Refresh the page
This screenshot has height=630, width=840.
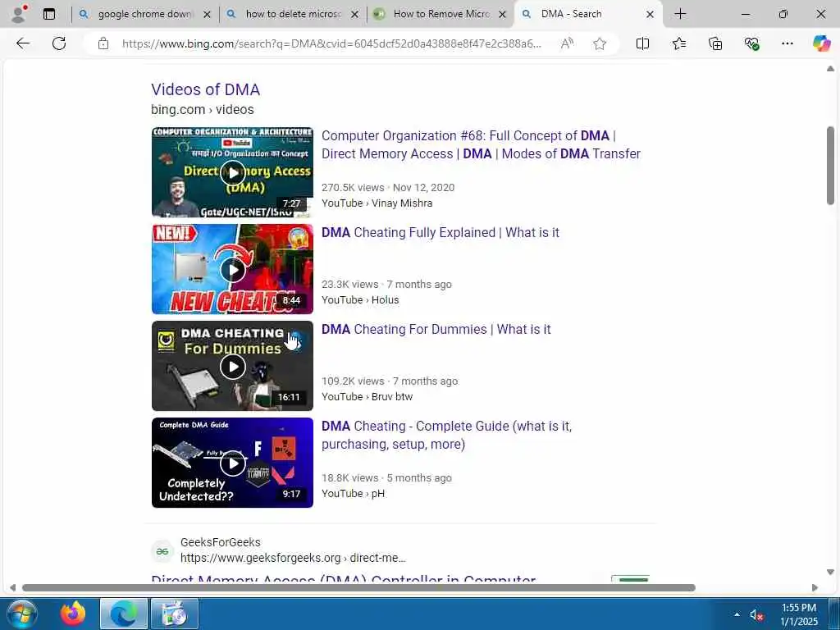[x=59, y=43]
